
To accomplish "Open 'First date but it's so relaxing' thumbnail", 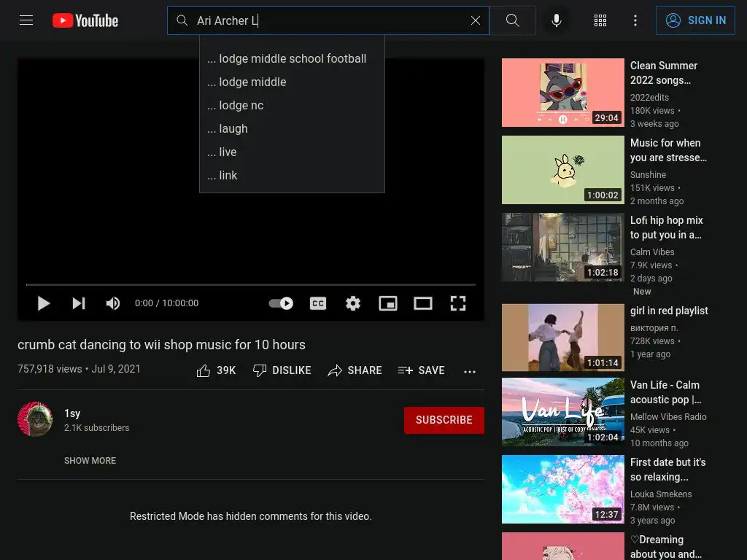I will click(563, 489).
